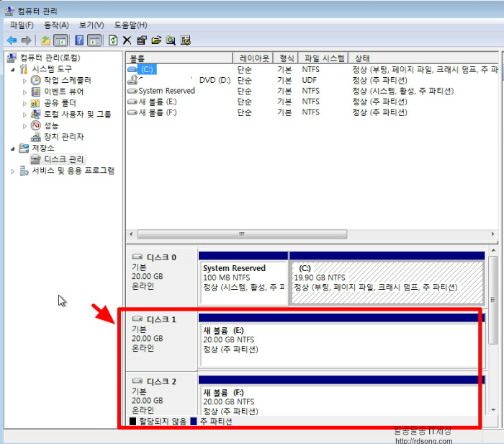Click the Delete X toolbar icon
The image size is (504, 444).
click(x=127, y=40)
